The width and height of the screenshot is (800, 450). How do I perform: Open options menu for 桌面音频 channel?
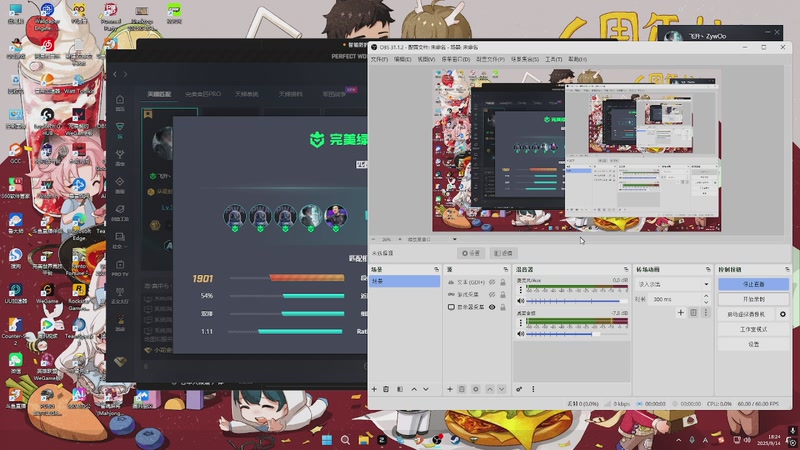pos(520,323)
